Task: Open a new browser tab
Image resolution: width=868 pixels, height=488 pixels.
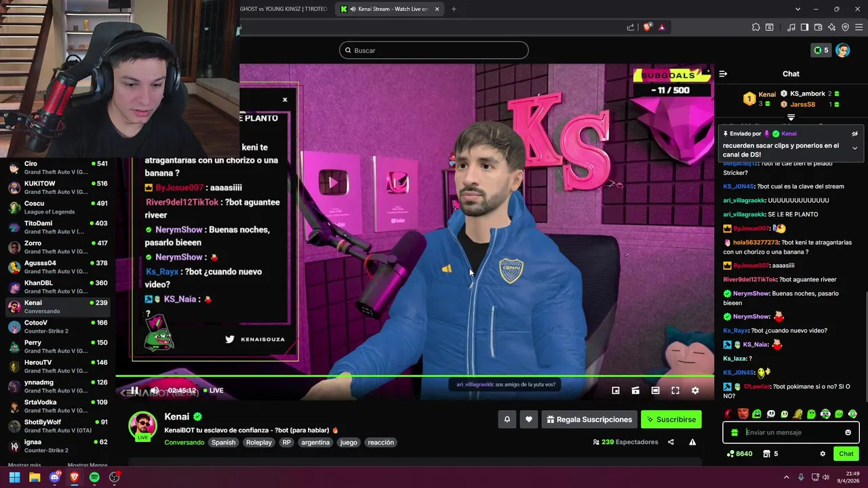Action: click(x=454, y=9)
